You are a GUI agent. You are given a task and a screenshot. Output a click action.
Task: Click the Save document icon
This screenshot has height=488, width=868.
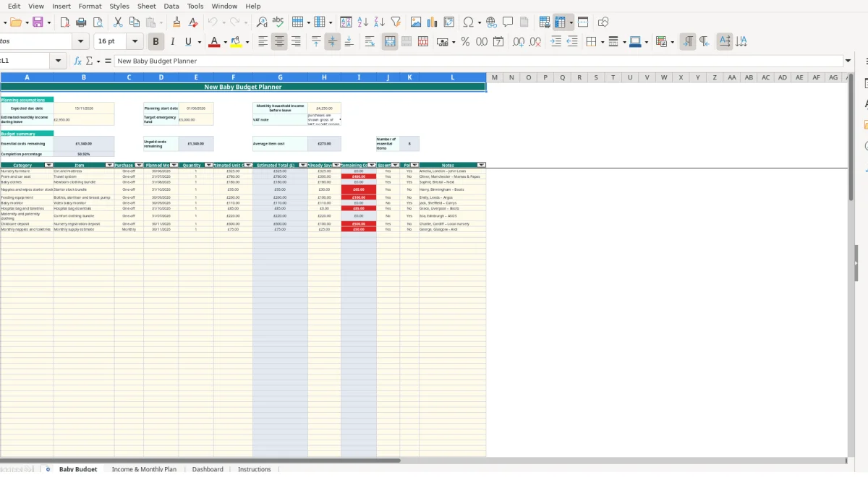point(38,22)
